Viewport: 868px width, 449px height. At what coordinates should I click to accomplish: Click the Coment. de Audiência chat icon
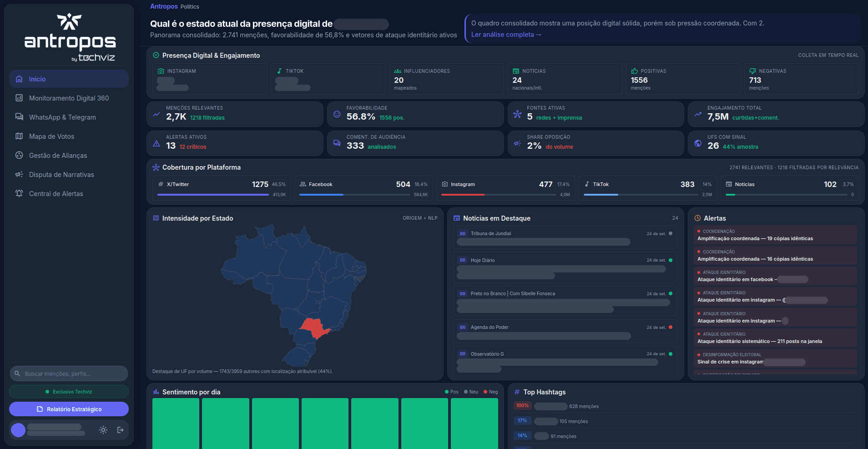pos(337,143)
